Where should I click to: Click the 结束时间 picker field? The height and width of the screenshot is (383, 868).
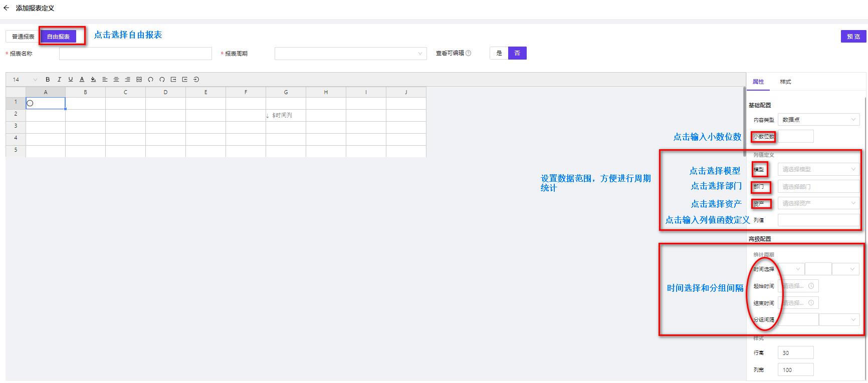(798, 303)
